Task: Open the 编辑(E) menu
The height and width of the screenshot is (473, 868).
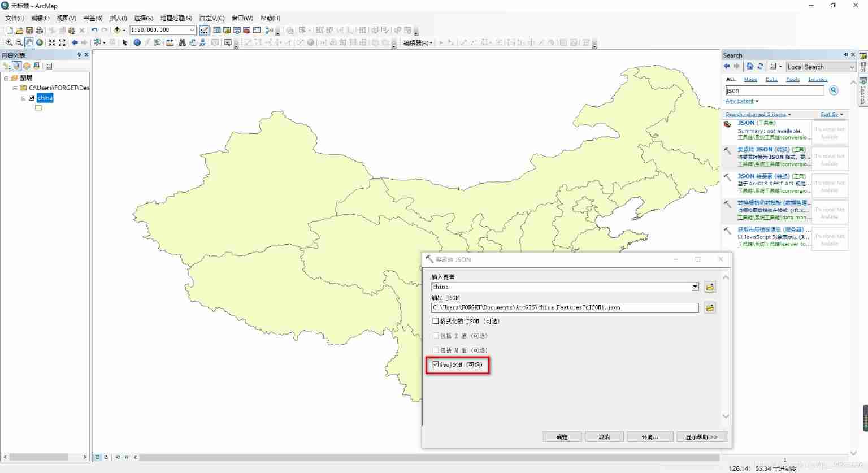Action: pyautogui.click(x=40, y=18)
